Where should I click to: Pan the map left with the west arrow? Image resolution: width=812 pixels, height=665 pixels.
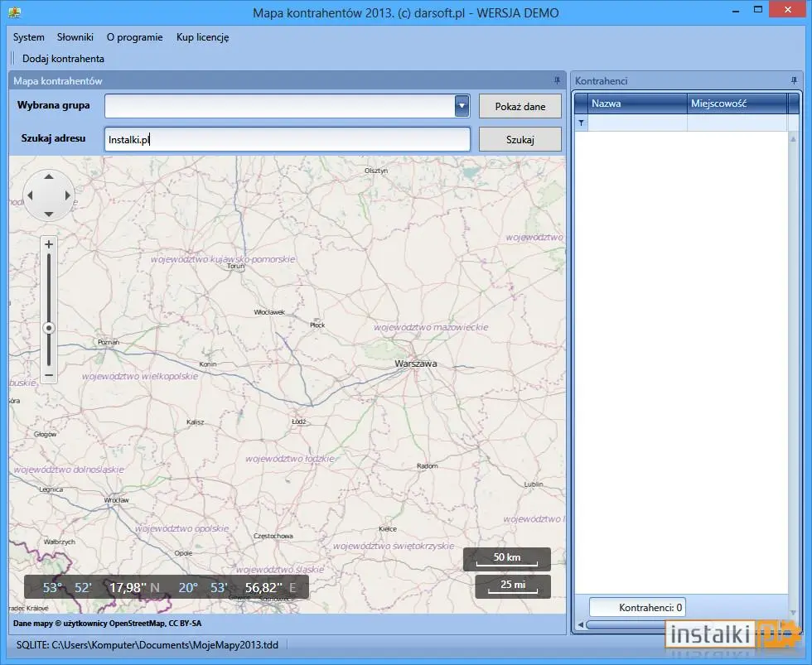coord(30,195)
